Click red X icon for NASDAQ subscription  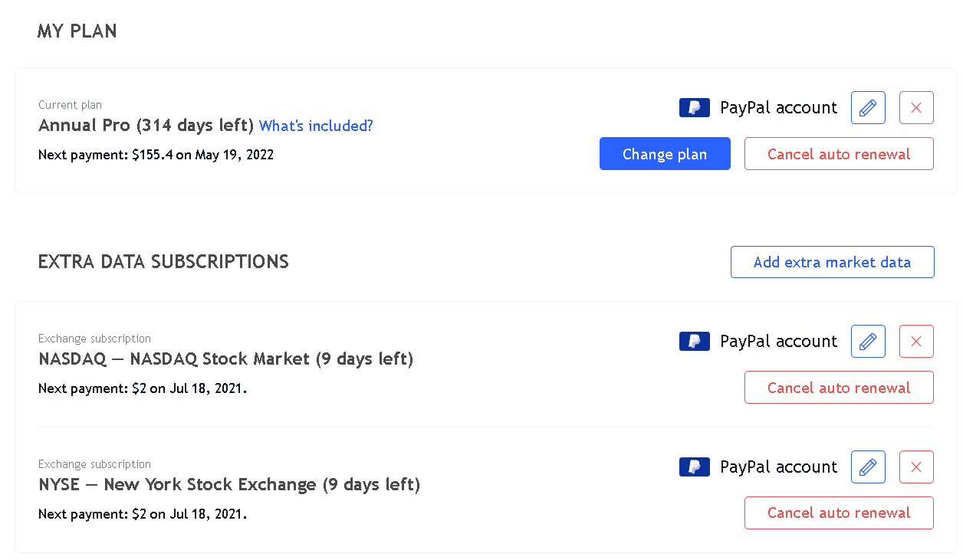pos(916,341)
